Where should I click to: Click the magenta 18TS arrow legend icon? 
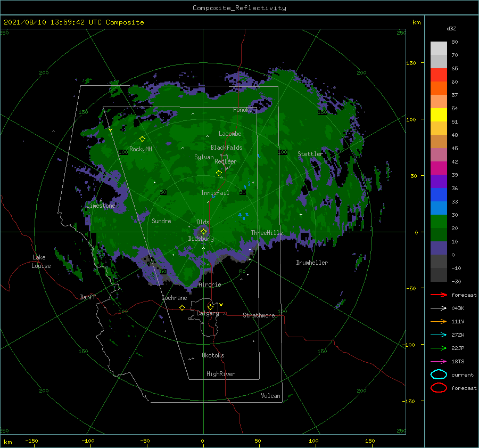coord(439,362)
